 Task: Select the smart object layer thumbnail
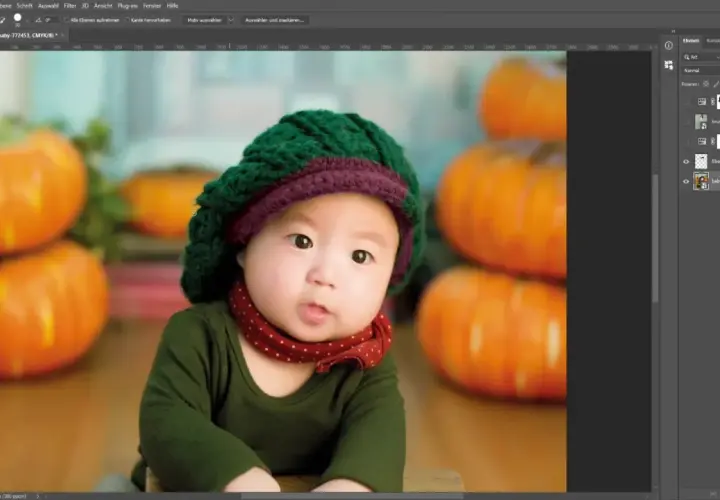click(701, 122)
